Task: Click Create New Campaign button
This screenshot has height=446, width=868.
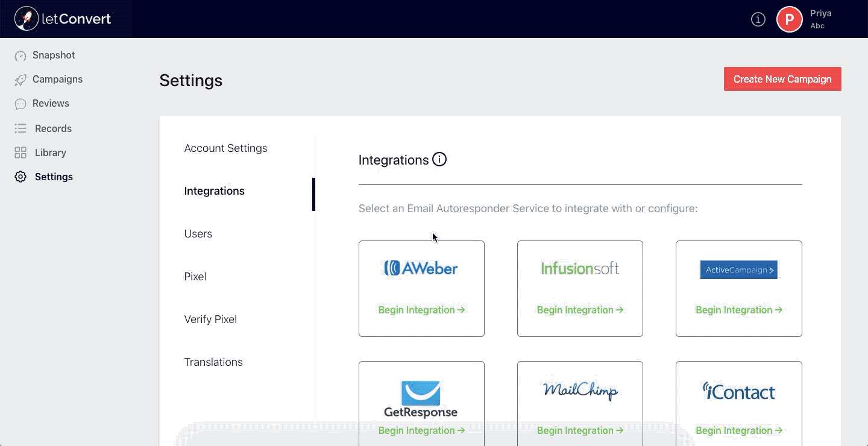Action: click(x=782, y=79)
